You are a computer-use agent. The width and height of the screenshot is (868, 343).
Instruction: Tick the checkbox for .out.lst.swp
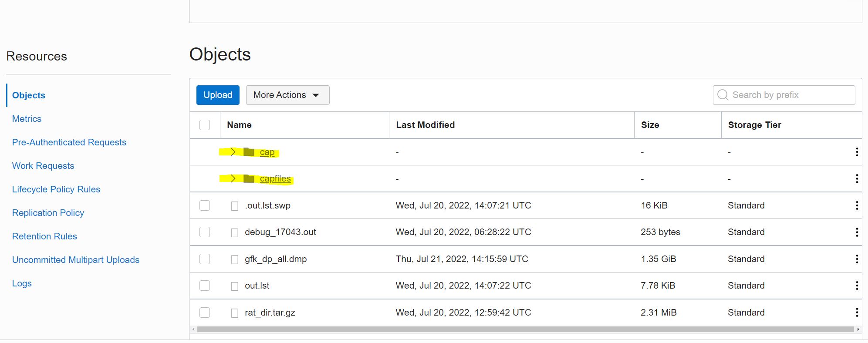coord(205,205)
